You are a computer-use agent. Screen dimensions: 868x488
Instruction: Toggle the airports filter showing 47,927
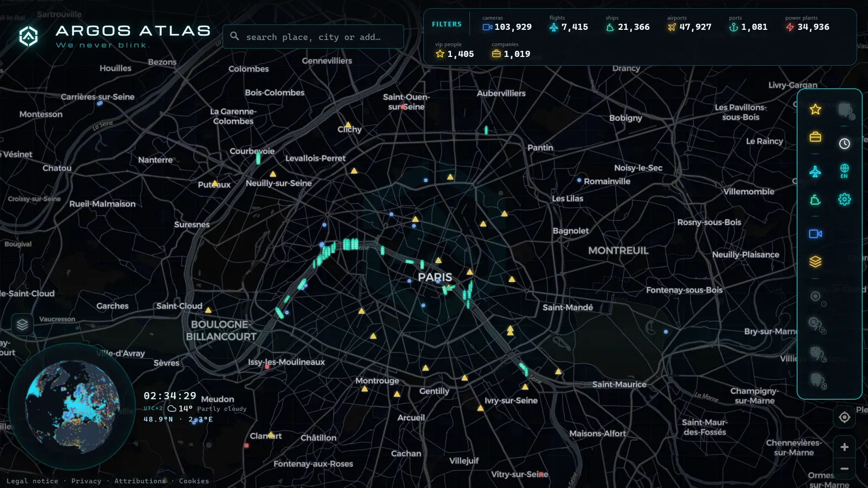click(x=689, y=23)
